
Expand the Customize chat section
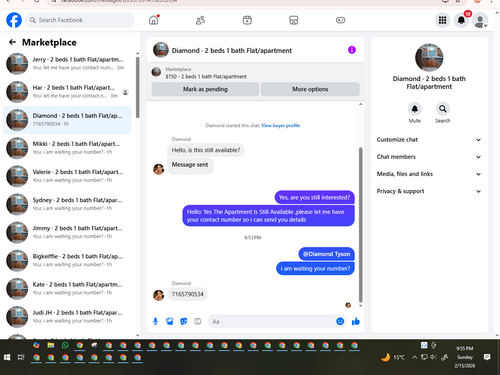(429, 140)
